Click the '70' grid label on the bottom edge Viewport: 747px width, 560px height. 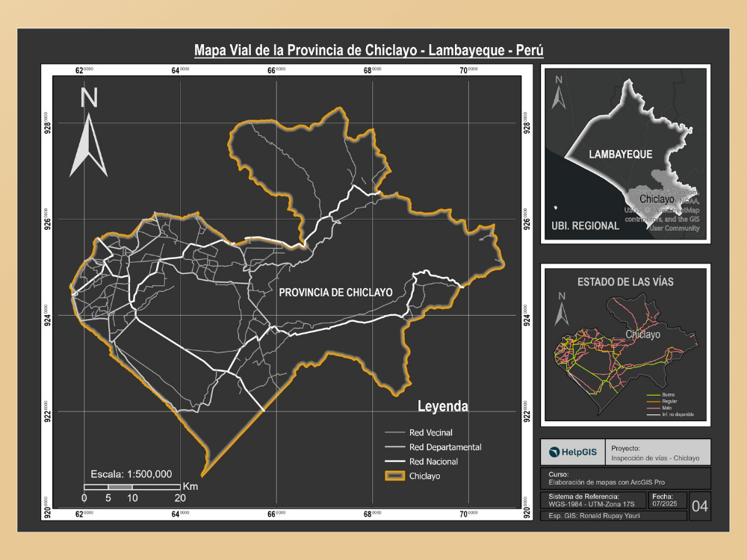point(468,514)
